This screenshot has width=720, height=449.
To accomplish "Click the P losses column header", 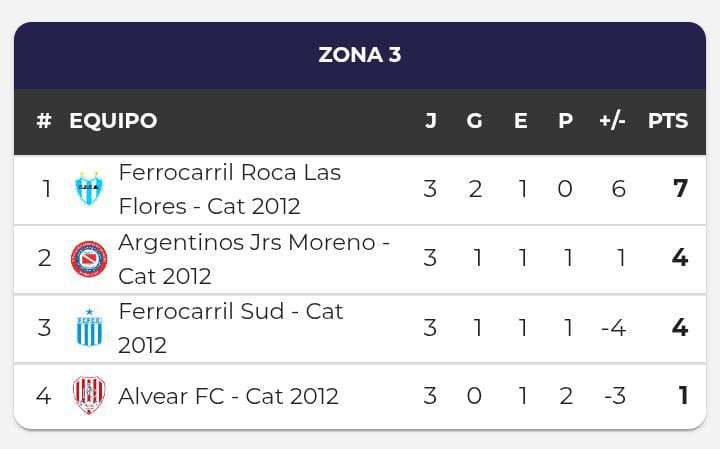I will 566,121.
